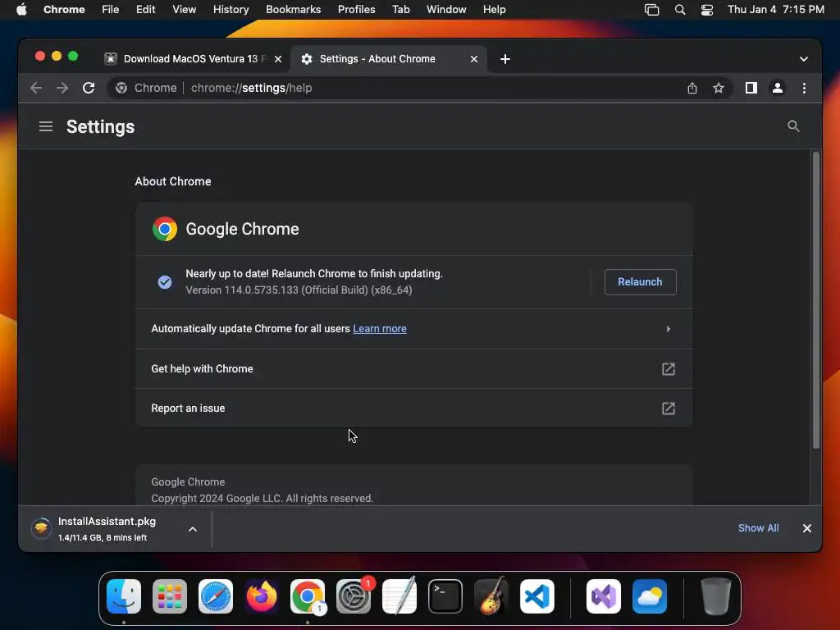Image resolution: width=840 pixels, height=630 pixels.
Task: Open the History menu
Action: 231,10
